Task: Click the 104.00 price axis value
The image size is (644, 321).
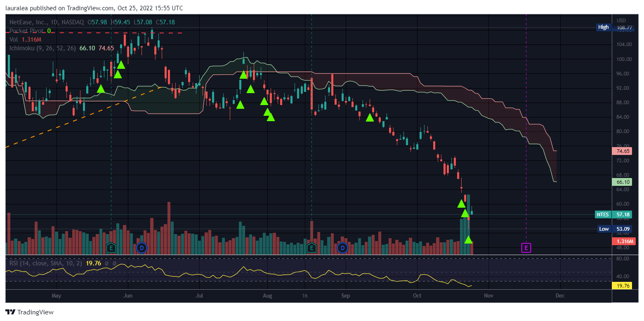Action: pos(624,45)
